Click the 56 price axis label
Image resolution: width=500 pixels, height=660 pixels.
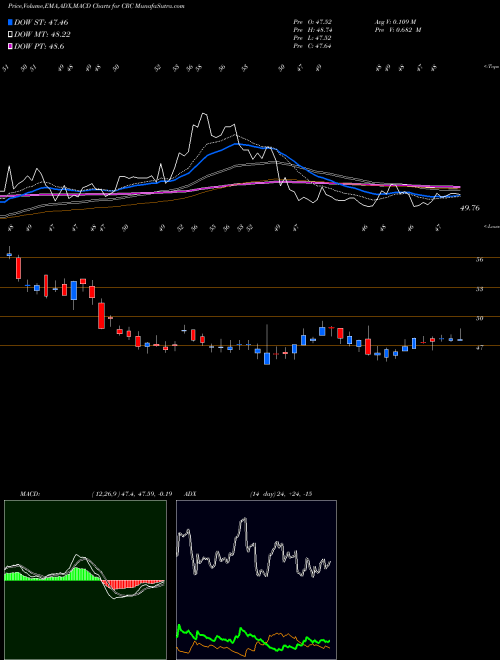pos(479,260)
